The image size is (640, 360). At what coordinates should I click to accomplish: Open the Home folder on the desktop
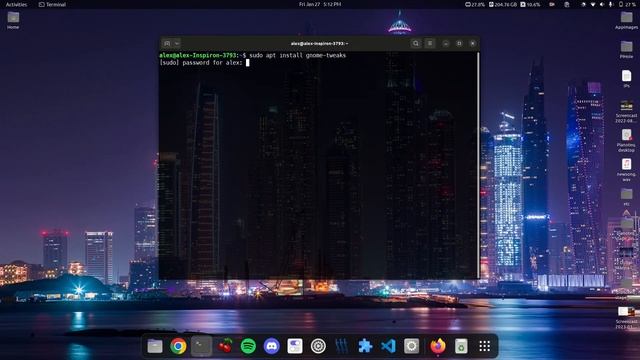tap(13, 20)
